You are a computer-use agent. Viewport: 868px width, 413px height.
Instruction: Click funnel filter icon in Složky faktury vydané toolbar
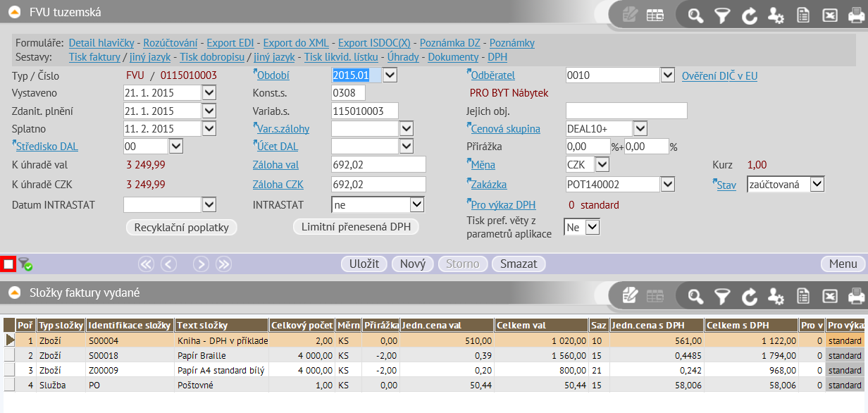[722, 296]
